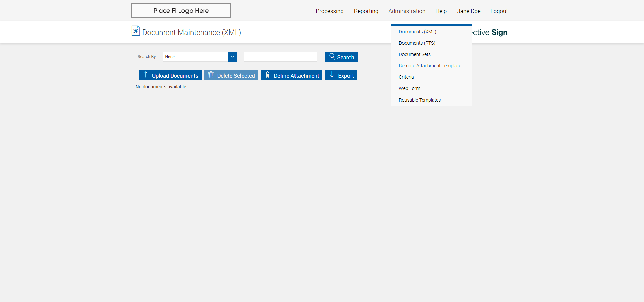The image size is (644, 302).
Task: Click the search text input field
Action: (x=280, y=57)
